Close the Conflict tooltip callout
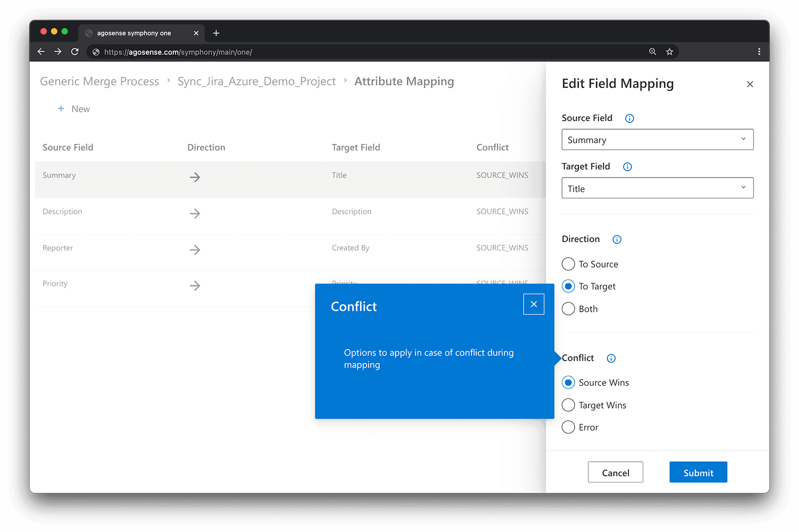This screenshot has height=532, width=799. pyautogui.click(x=534, y=305)
